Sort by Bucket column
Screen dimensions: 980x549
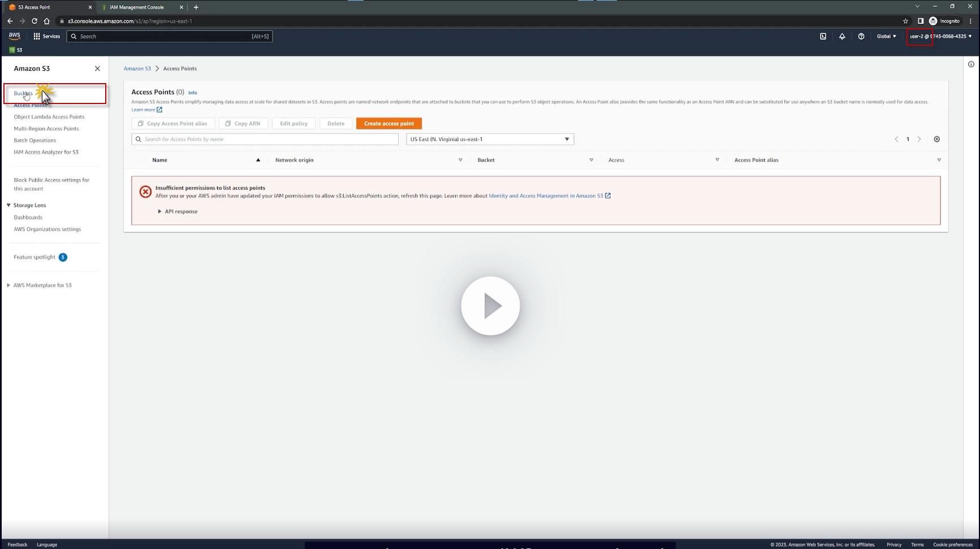pos(592,160)
